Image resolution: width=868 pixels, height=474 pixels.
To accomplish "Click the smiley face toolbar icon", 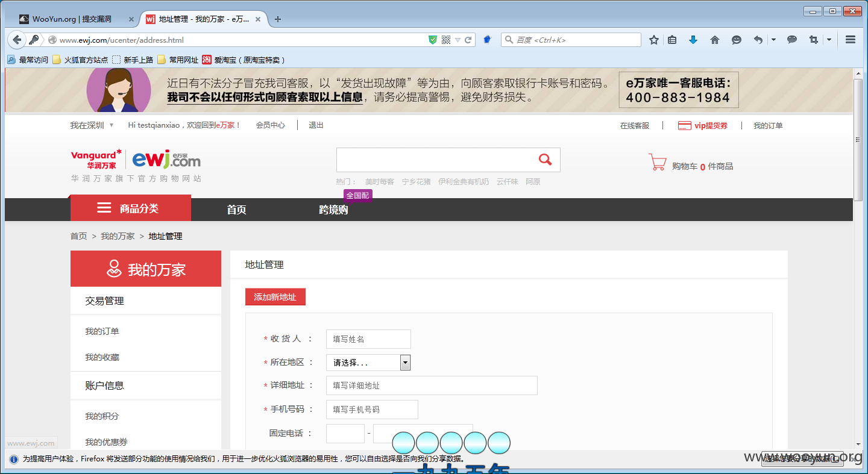I will click(737, 40).
